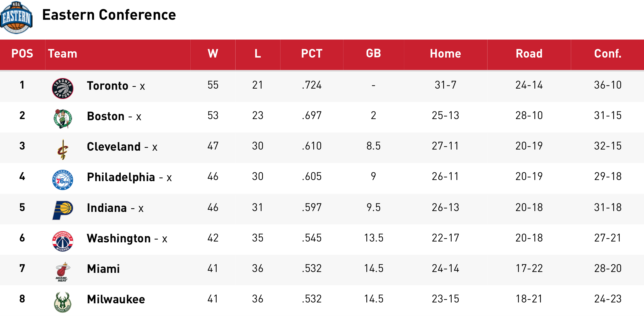644x316 pixels.
Task: Click the Philadelphia 76ers logo
Action: tap(63, 180)
